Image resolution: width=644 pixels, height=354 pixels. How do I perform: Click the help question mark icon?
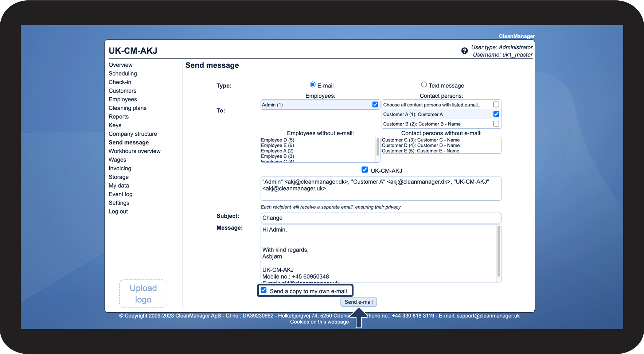464,51
